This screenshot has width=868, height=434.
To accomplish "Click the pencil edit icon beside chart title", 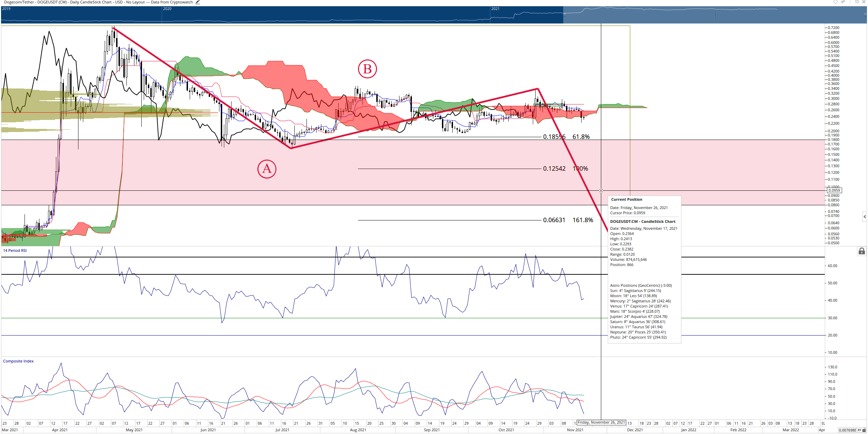I will click(198, 2).
